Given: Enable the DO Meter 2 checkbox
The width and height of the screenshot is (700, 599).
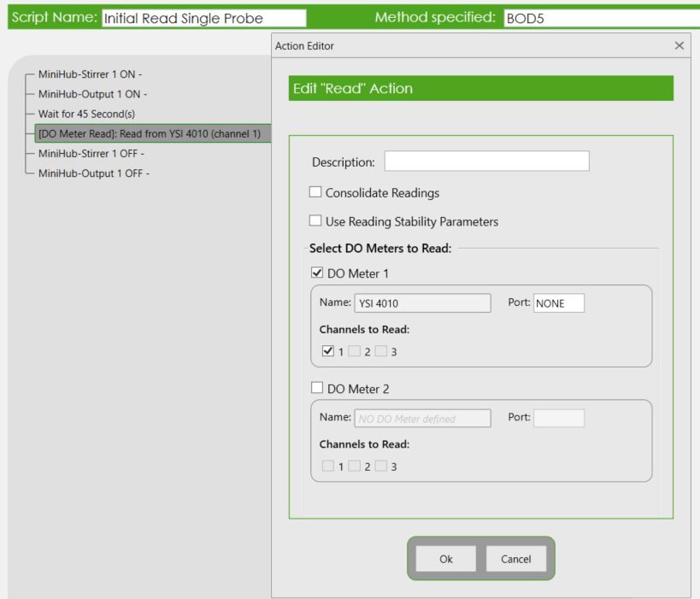Looking at the screenshot, I should coord(317,389).
